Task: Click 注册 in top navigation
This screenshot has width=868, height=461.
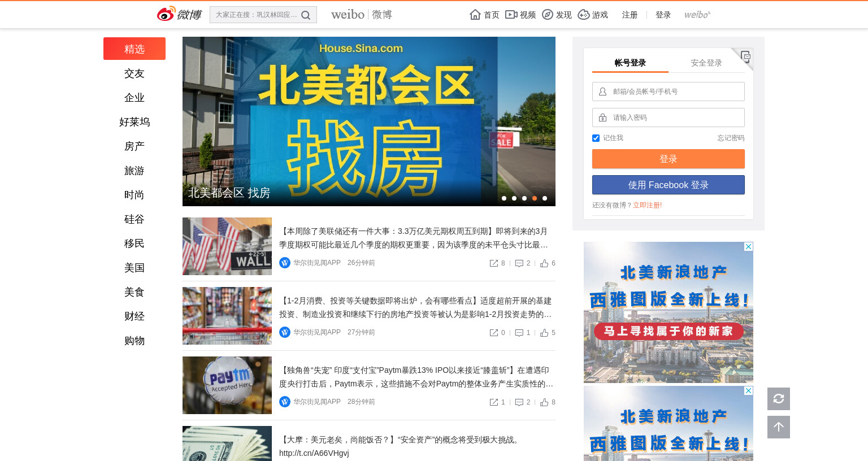Action: (630, 15)
